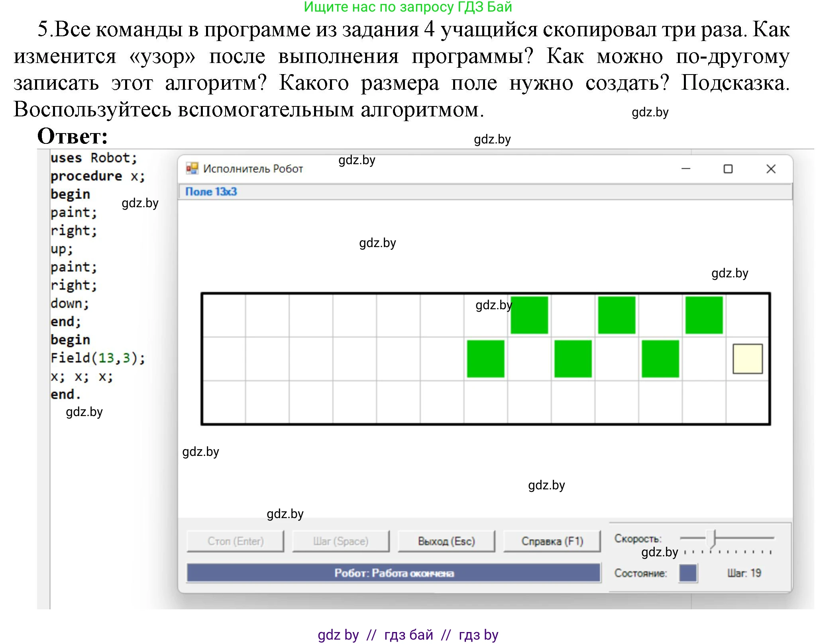Click the Шаг: 19 step counter

tap(744, 573)
